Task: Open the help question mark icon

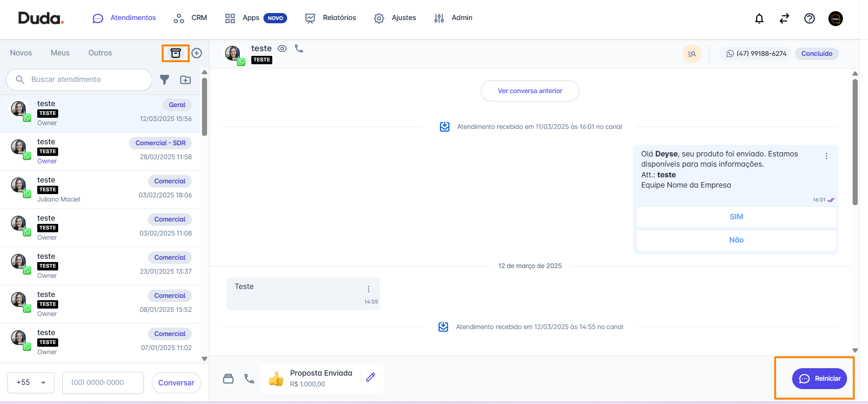Action: pyautogui.click(x=809, y=19)
